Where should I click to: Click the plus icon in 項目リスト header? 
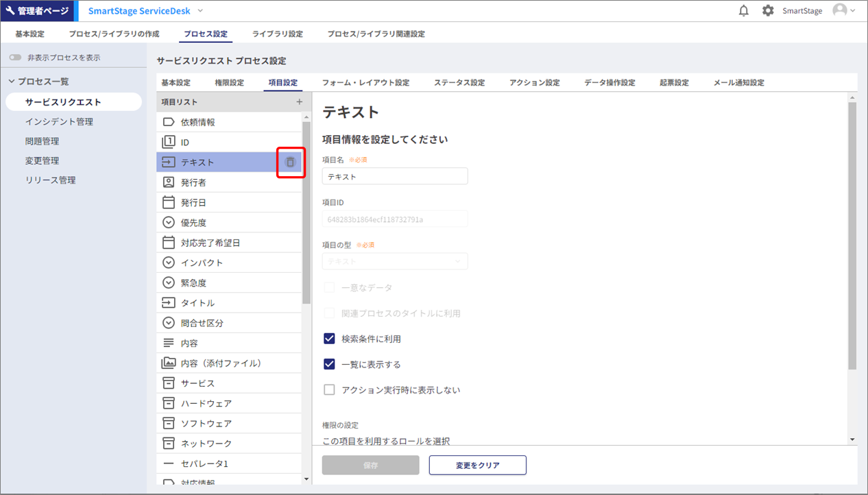pos(299,102)
